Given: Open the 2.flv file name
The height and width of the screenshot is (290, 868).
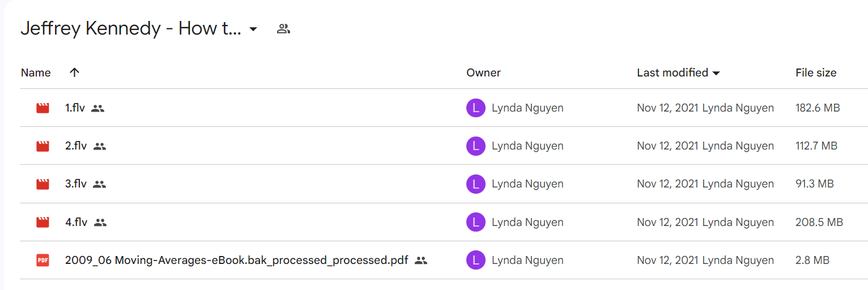Looking at the screenshot, I should point(76,146).
